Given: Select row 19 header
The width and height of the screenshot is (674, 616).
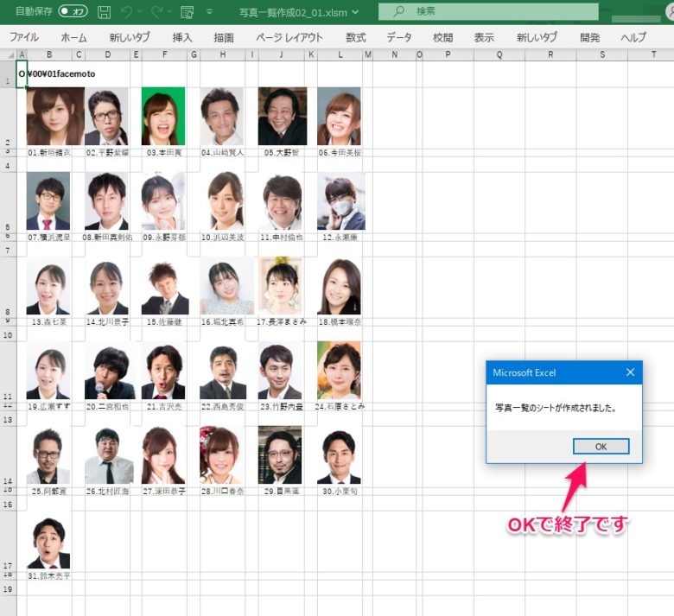Looking at the screenshot, I should [9, 588].
